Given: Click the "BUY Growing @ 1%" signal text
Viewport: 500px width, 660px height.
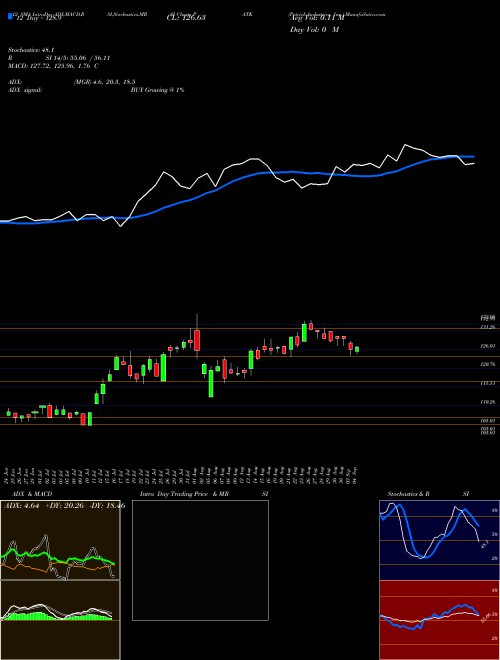Looking at the screenshot, I should coord(157,90).
